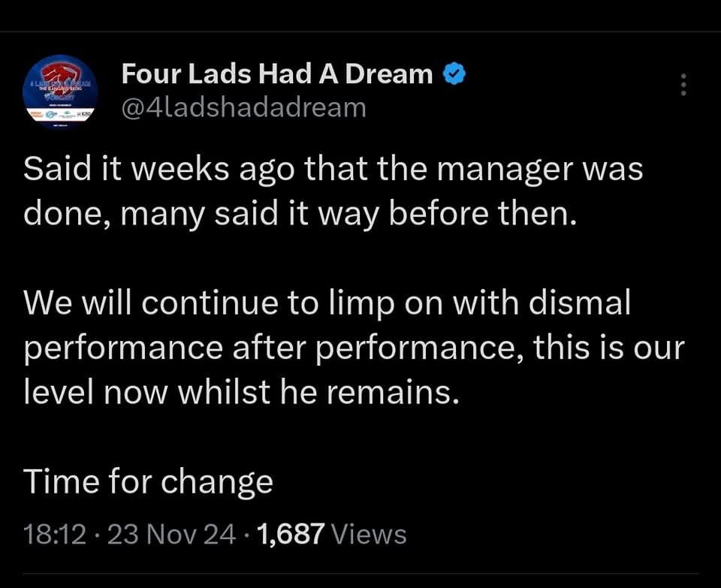The height and width of the screenshot is (588, 721).
Task: Open the Views analytics label
Action: point(370,534)
